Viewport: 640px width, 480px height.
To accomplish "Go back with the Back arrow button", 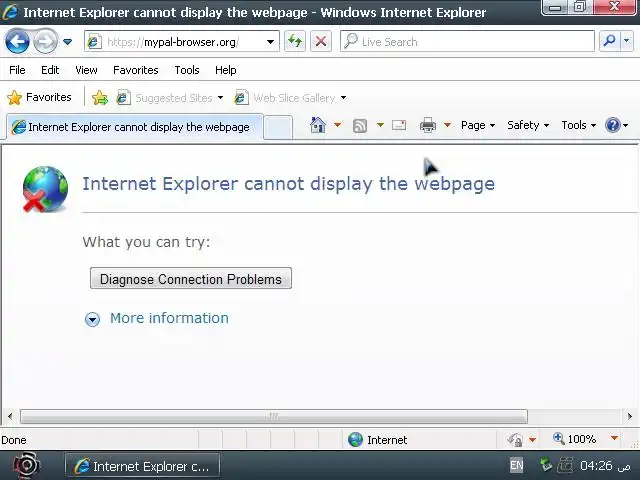I will 17,41.
